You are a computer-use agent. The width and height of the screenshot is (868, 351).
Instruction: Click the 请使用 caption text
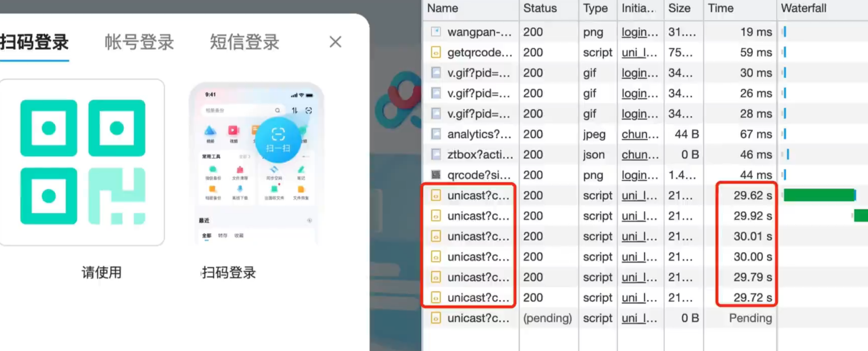coord(102,273)
